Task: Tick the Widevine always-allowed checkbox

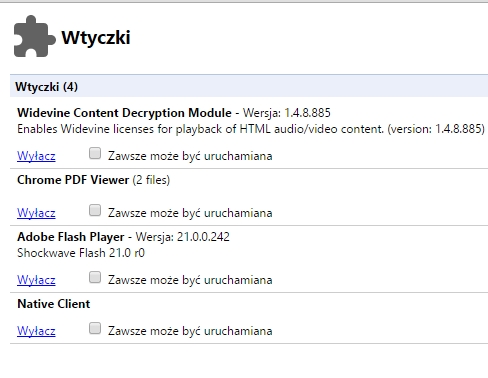Action: click(x=95, y=154)
